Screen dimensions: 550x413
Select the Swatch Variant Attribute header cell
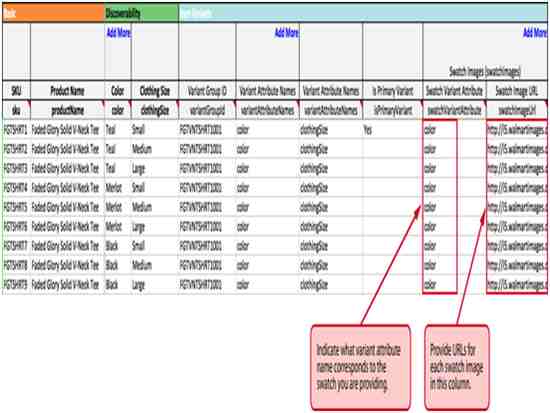[x=454, y=91]
